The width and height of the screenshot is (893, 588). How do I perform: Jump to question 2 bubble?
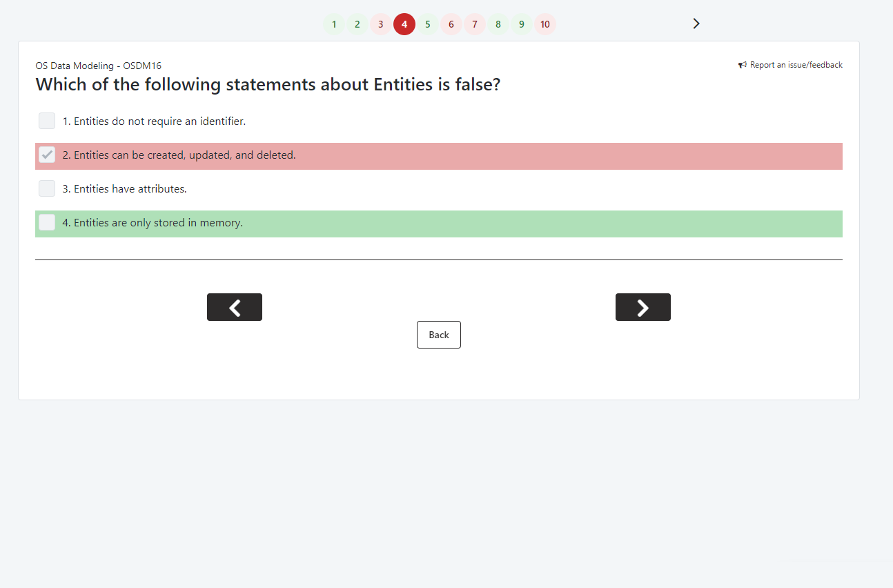tap(357, 25)
